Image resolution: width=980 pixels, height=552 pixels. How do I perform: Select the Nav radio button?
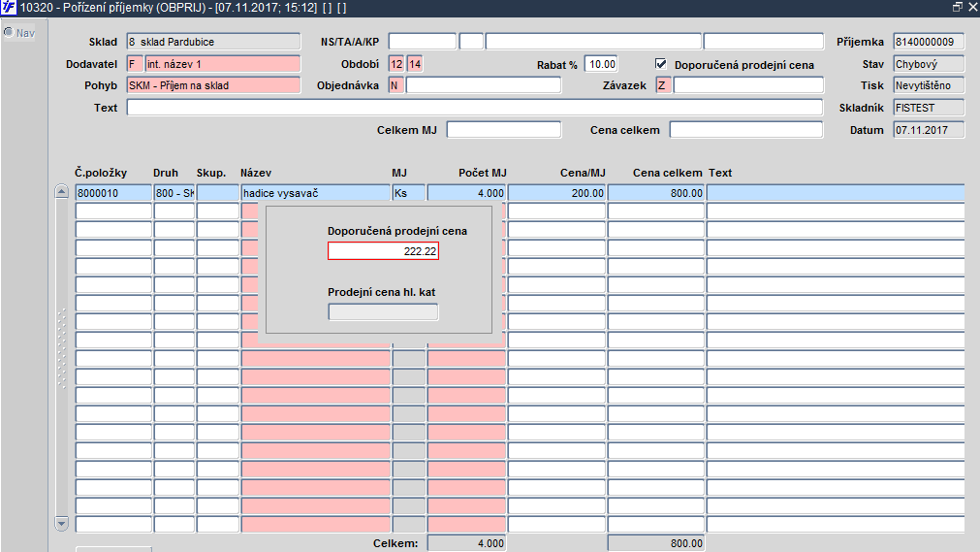[9, 32]
